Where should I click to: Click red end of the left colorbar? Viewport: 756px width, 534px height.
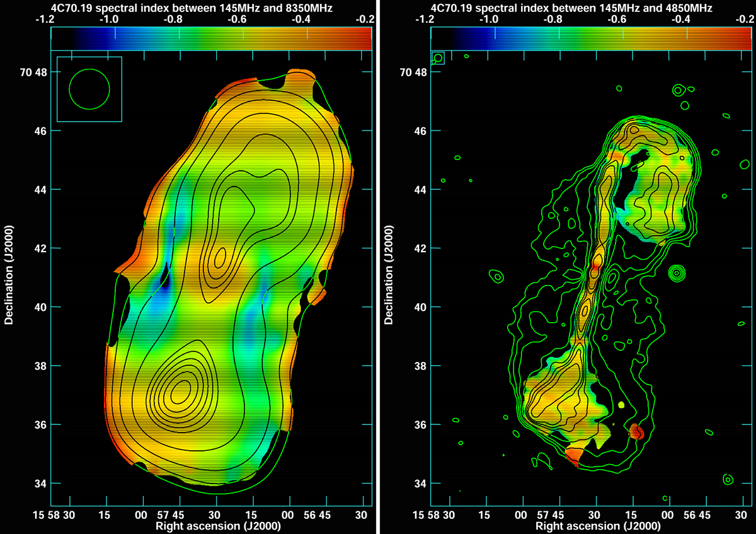[x=365, y=39]
